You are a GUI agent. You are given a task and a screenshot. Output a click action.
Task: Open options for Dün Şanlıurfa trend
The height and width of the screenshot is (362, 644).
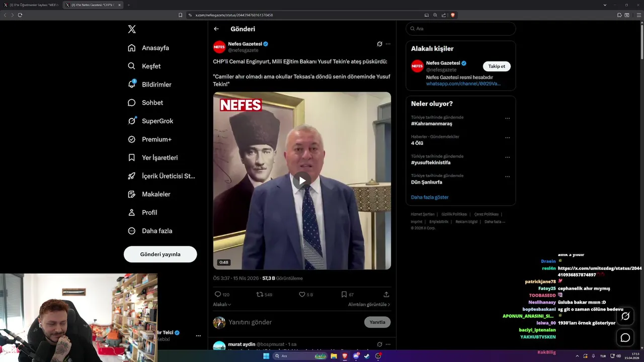[x=507, y=176]
